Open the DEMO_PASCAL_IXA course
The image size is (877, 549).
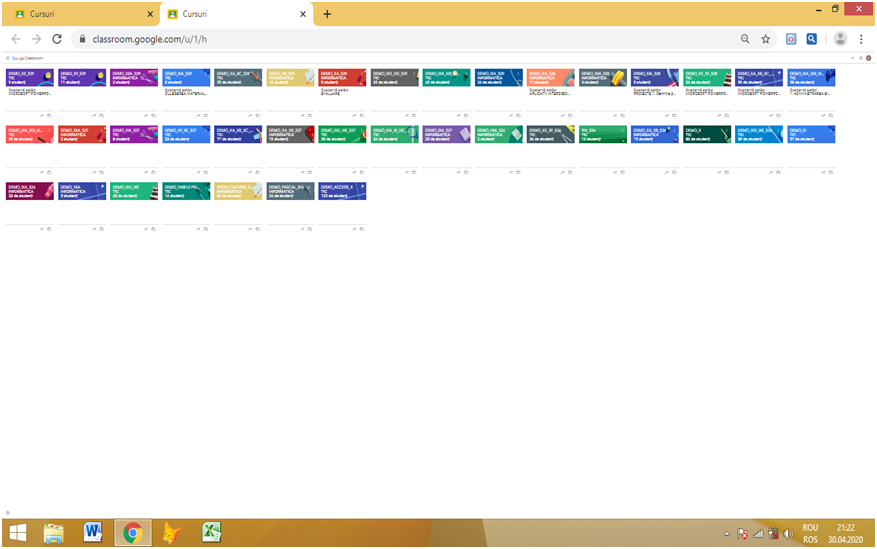(x=290, y=190)
